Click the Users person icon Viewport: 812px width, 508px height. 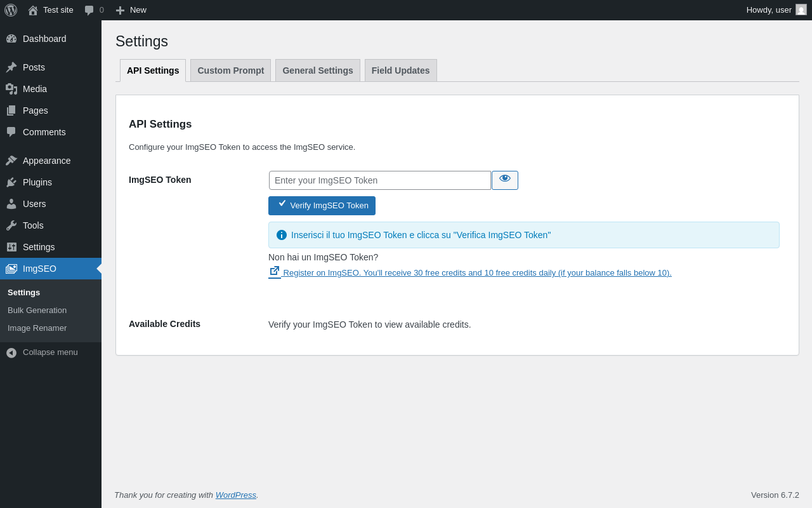point(11,204)
